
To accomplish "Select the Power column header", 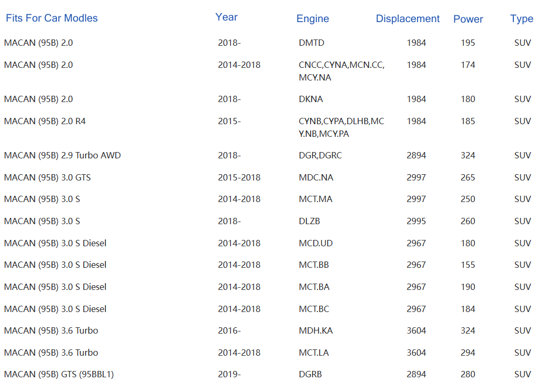I will point(468,19).
